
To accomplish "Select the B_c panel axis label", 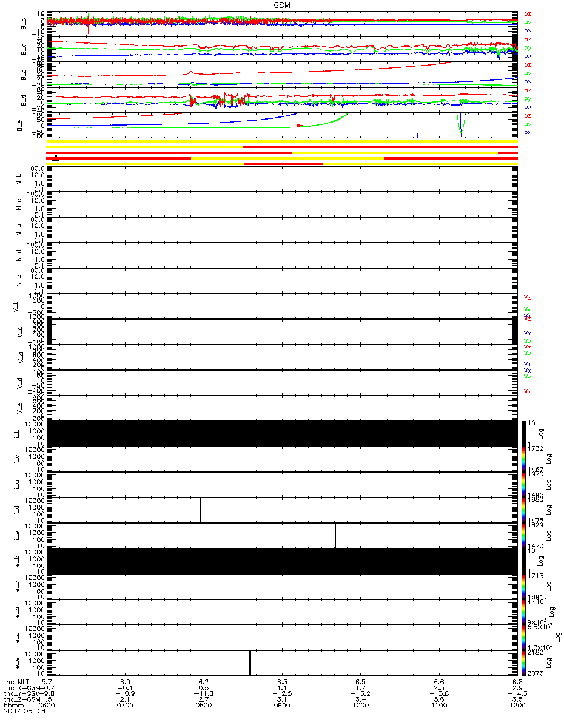I will coord(24,49).
